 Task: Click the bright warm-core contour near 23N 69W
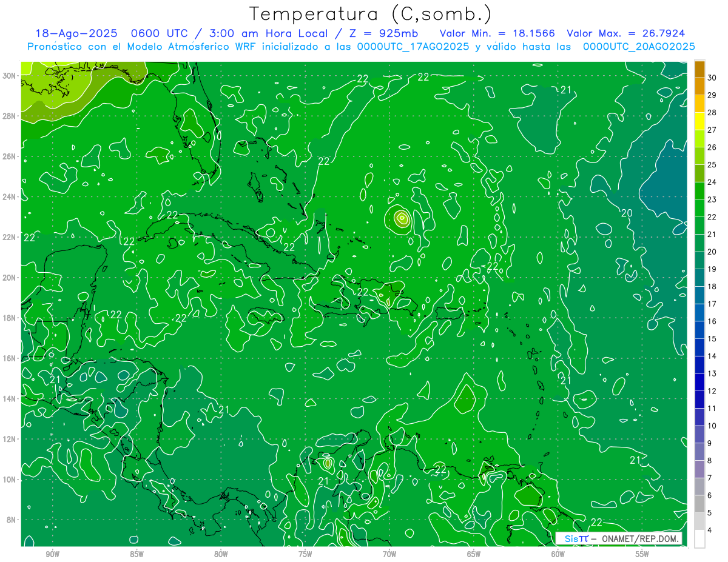click(401, 218)
